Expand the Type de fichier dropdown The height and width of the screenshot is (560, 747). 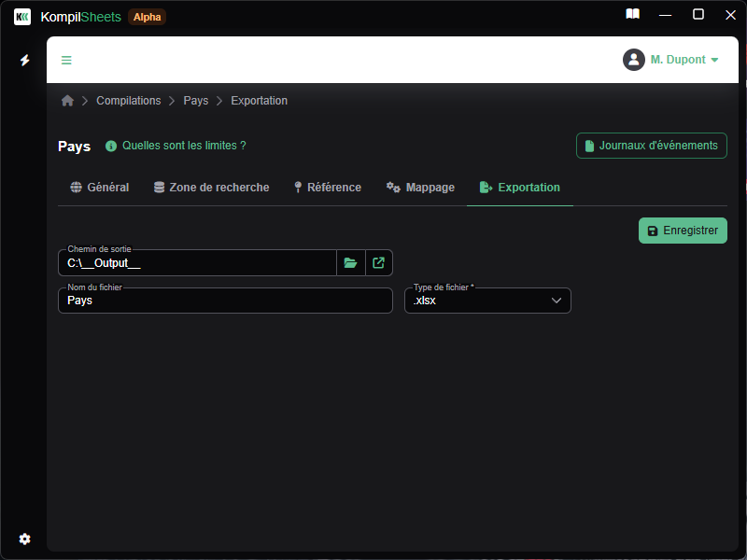[487, 301]
